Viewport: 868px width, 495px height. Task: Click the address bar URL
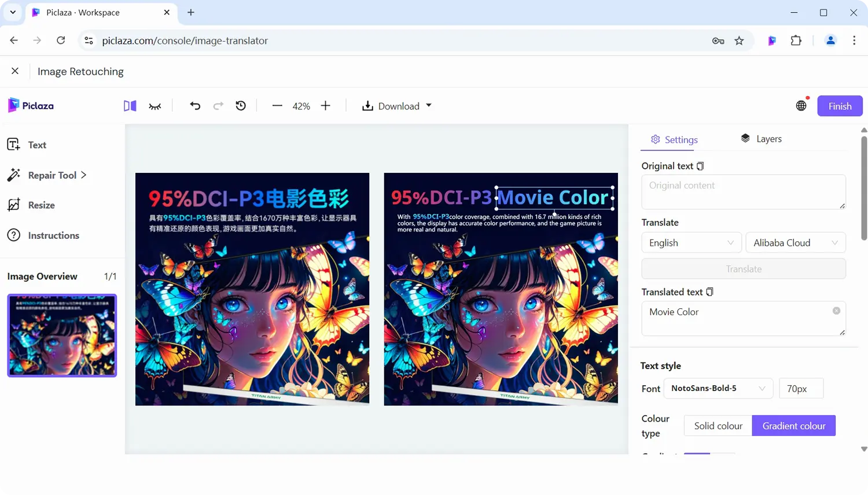(x=185, y=40)
